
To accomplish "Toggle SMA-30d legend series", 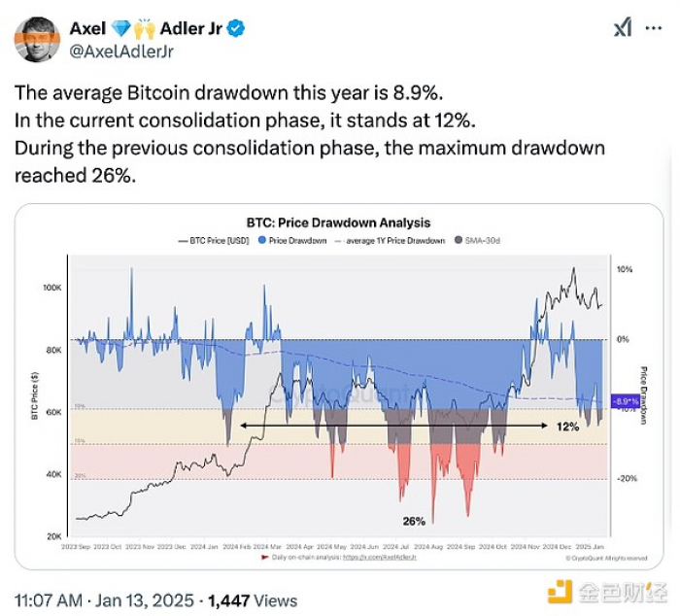I will point(477,240).
